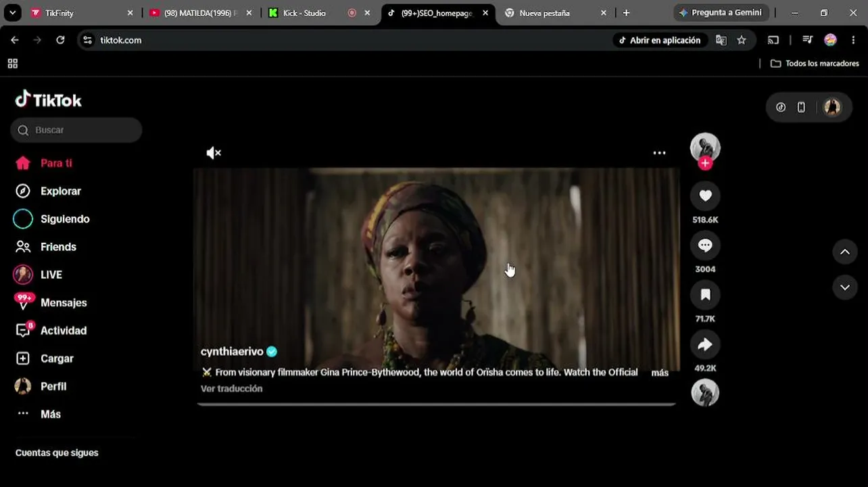Switch to the Kick - Studio tab
The image size is (868, 487).
point(318,13)
